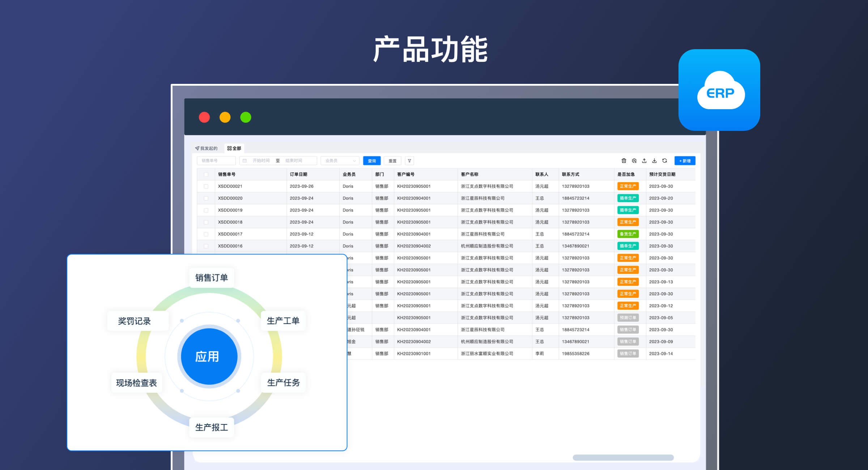Click the ERP cloud app icon
The height and width of the screenshot is (470, 868).
point(719,90)
